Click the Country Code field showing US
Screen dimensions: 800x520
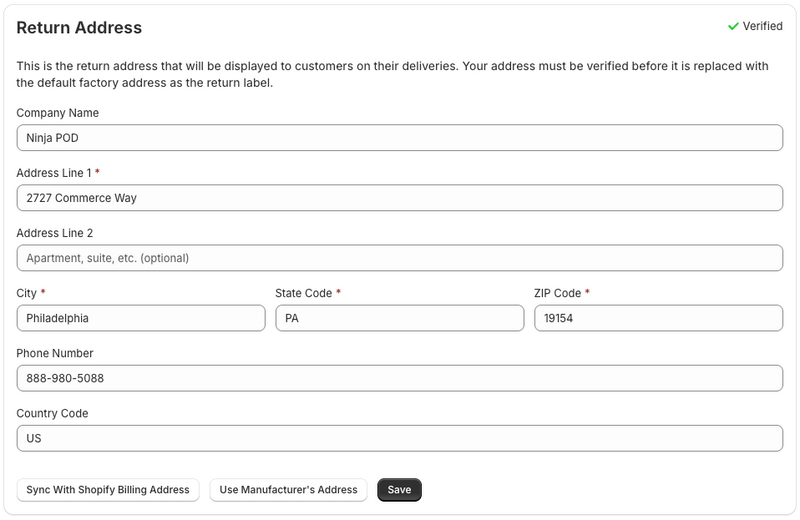point(399,438)
